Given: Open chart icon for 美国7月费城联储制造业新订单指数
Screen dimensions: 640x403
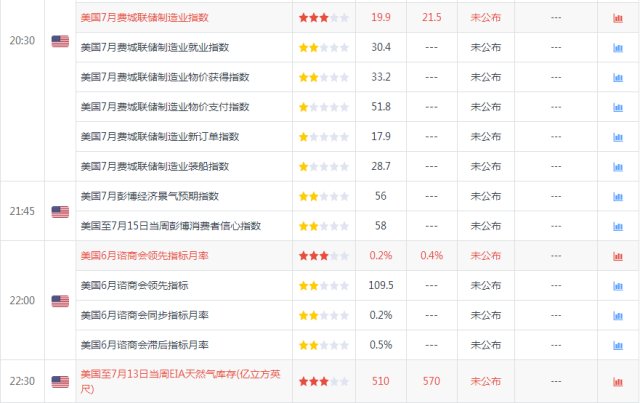Looking at the screenshot, I should tap(618, 137).
